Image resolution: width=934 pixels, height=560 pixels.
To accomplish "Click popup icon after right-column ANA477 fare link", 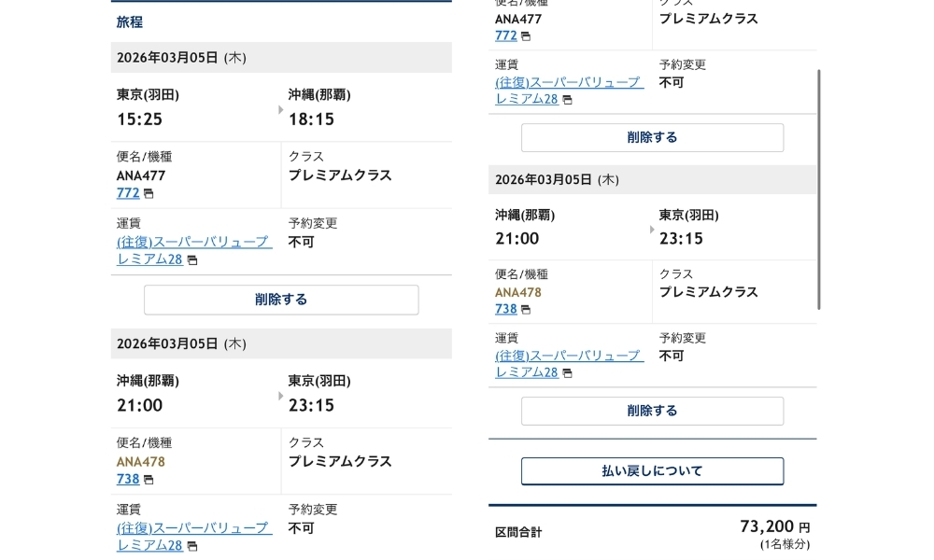I will click(568, 99).
